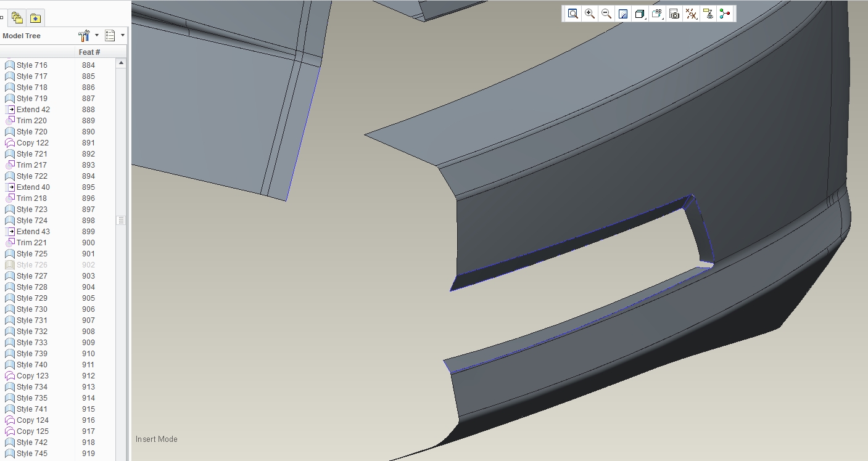Click the Insert Mode label
Screen dimensions: 868x461
pos(157,439)
